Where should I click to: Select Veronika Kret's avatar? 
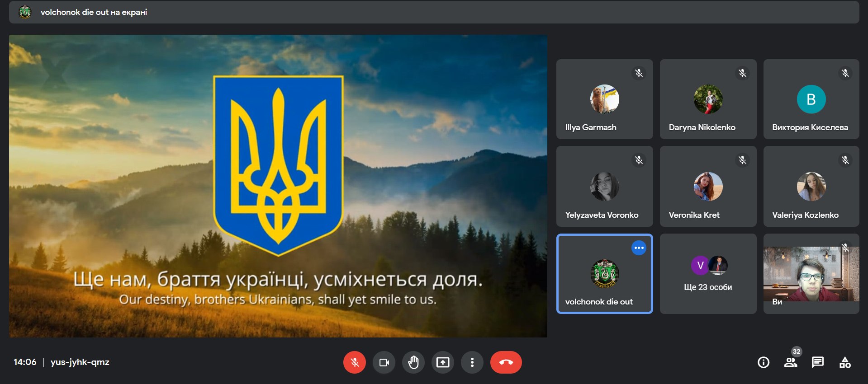coord(708,186)
